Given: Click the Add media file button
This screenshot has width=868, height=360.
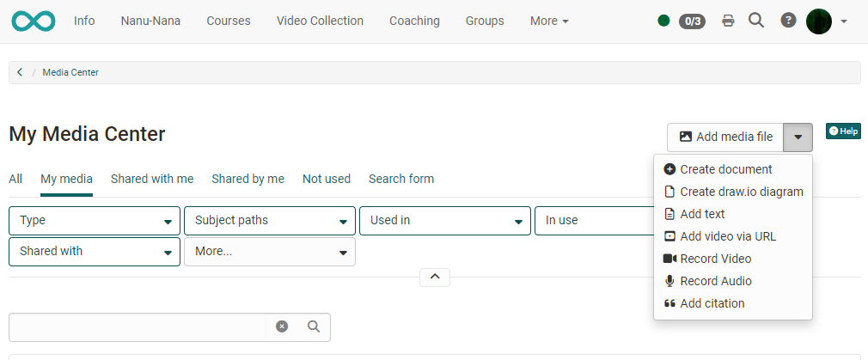Looking at the screenshot, I should pos(725,137).
